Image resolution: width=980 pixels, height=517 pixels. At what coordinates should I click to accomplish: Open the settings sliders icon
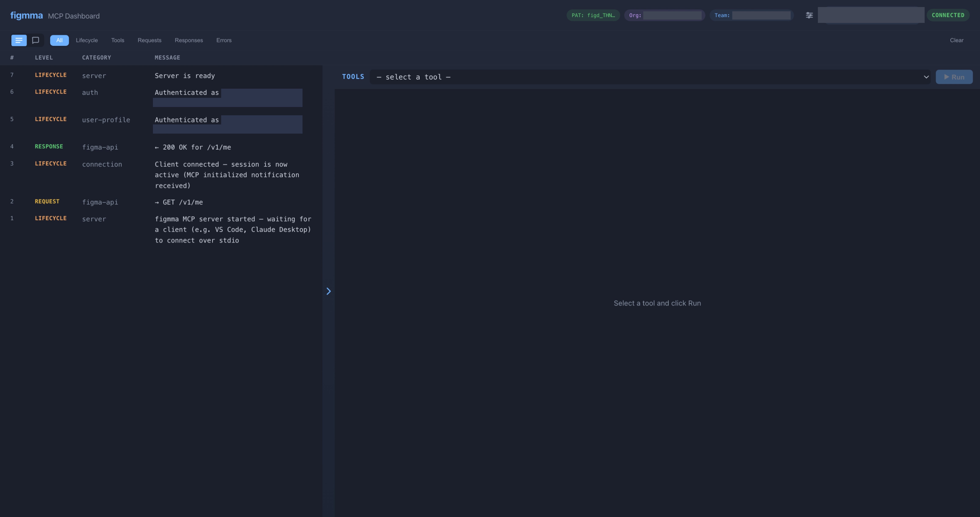coord(809,15)
